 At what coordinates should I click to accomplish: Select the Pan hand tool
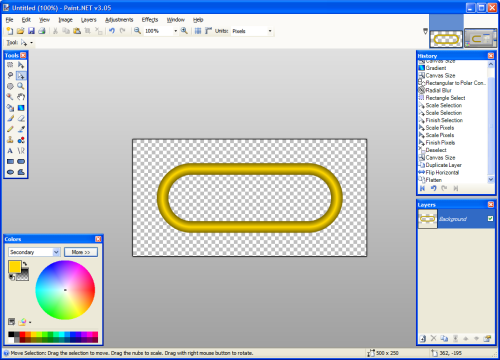tap(21, 97)
